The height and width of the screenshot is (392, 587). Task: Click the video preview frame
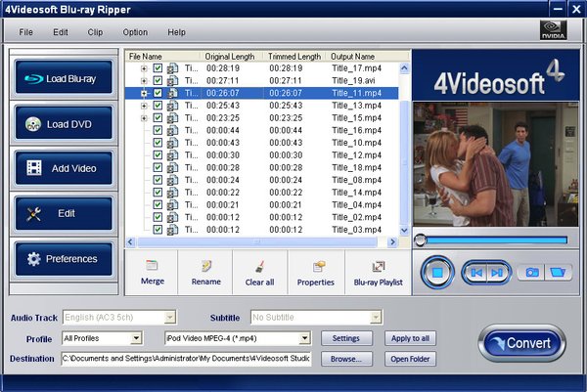click(496, 164)
